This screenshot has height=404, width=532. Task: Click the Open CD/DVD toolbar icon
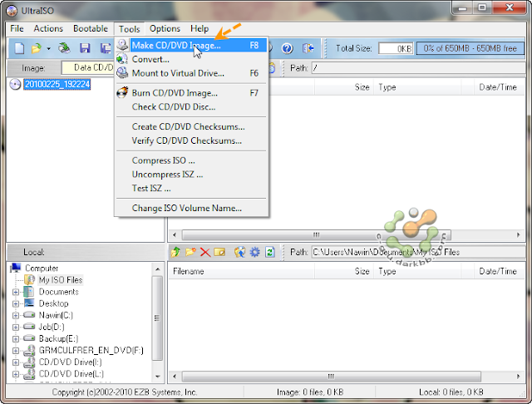click(x=64, y=48)
